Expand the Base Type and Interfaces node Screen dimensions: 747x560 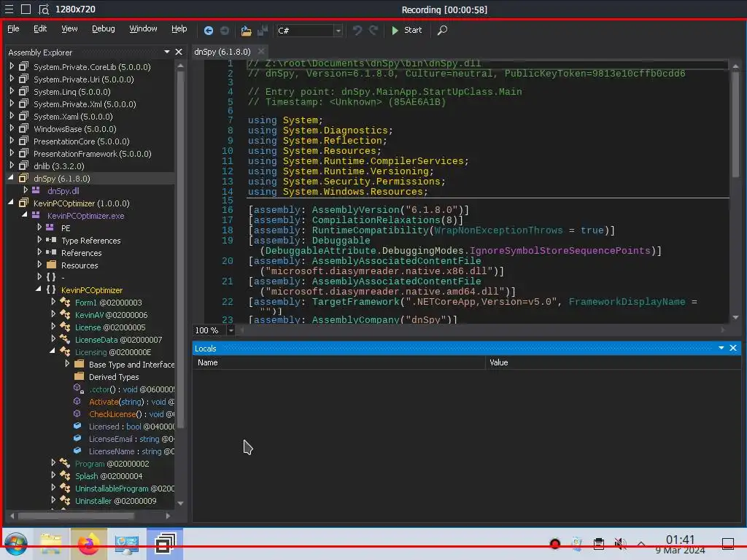pos(67,363)
